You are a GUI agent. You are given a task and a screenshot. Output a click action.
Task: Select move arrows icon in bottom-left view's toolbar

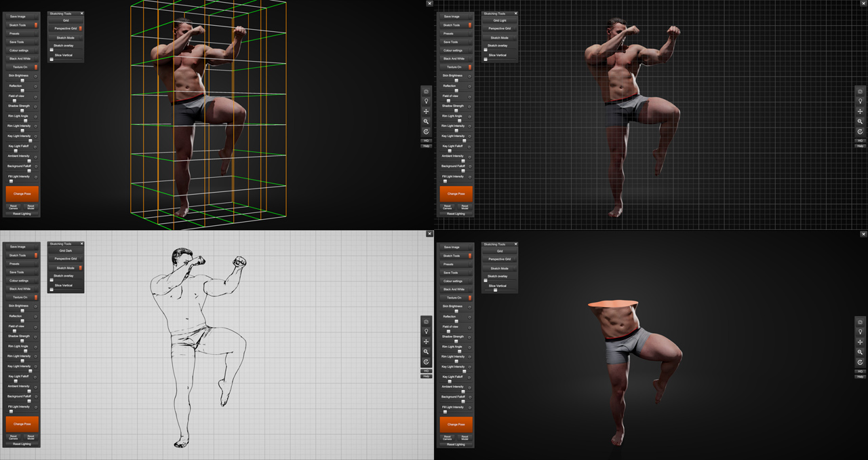(x=426, y=341)
